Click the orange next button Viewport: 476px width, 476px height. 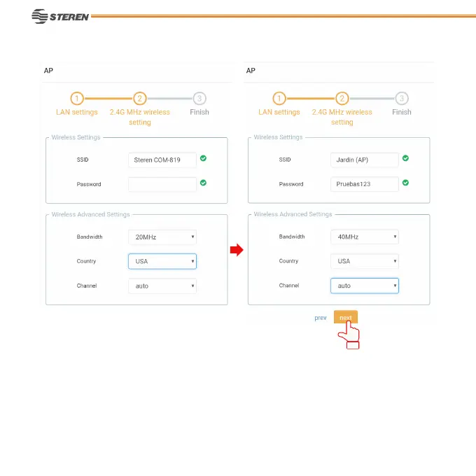click(x=346, y=317)
